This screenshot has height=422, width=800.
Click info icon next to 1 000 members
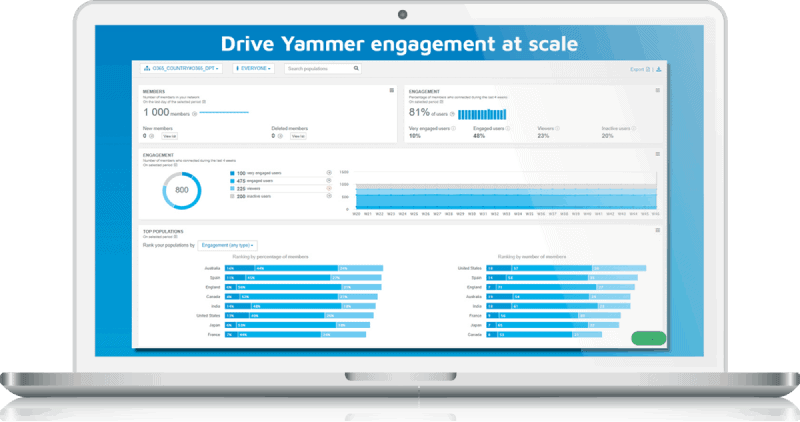coord(194,114)
